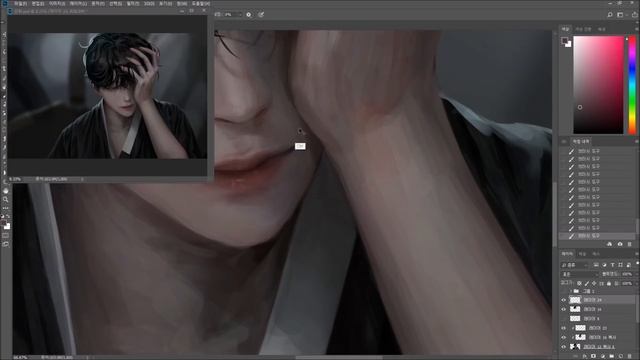
Task: Hide the fourth clipped layer's eye icon
Action: coord(564,328)
